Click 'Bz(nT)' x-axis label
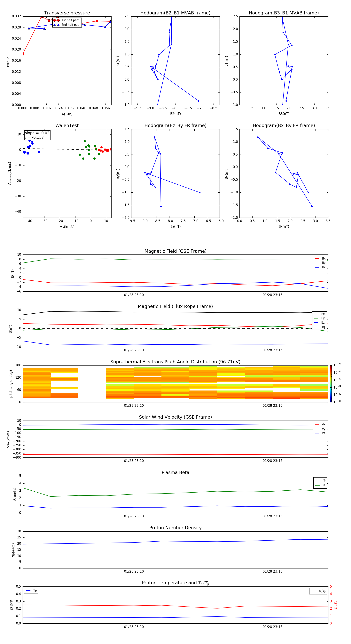The height and width of the screenshot is (644, 351). [175, 227]
